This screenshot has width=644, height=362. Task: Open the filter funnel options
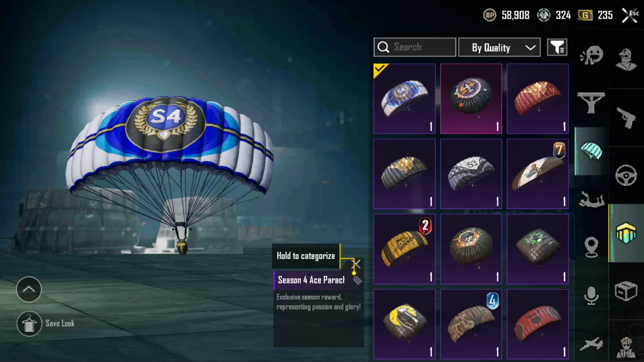tap(557, 47)
